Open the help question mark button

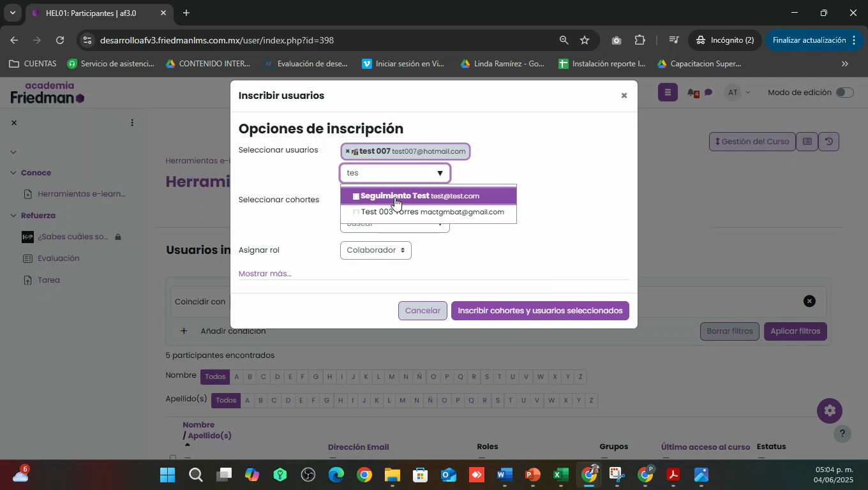(x=842, y=434)
